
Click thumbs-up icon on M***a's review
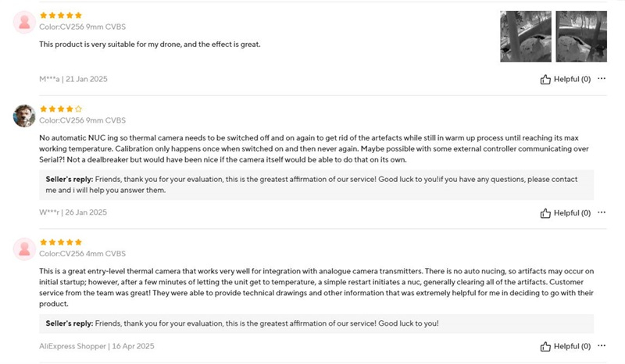tap(545, 80)
